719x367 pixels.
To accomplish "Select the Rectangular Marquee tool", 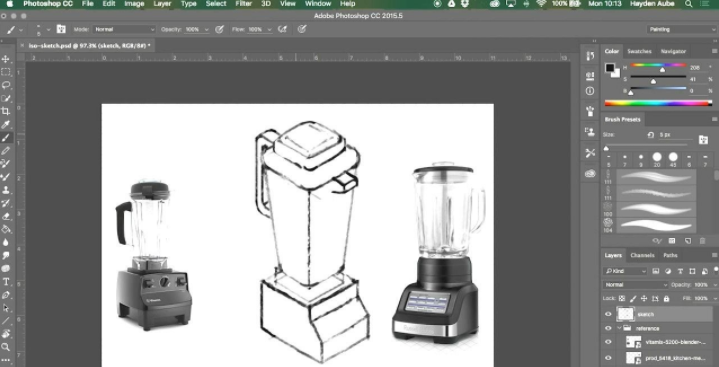I will (x=6, y=72).
